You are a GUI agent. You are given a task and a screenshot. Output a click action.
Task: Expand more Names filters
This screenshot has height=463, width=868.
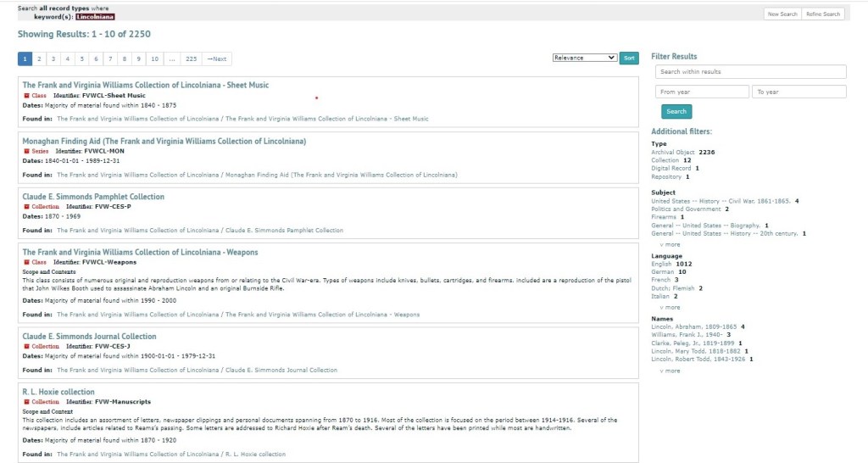click(x=670, y=371)
